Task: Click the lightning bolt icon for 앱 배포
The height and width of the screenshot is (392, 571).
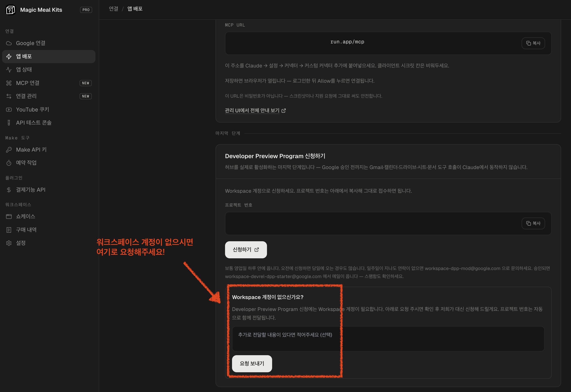Action: tap(9, 57)
